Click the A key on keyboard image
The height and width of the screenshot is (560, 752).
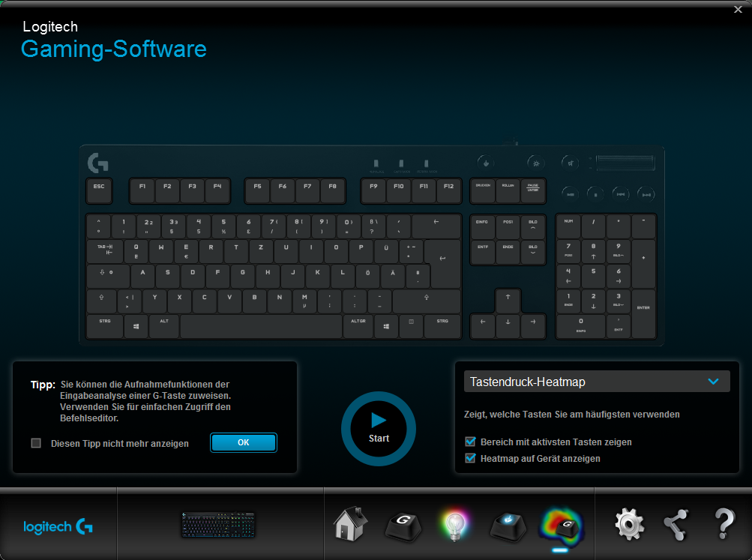tap(142, 276)
